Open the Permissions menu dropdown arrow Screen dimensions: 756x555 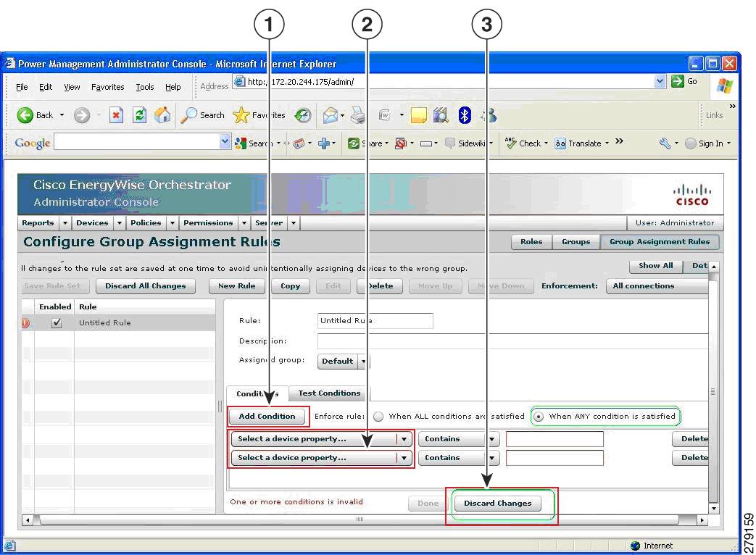point(244,223)
